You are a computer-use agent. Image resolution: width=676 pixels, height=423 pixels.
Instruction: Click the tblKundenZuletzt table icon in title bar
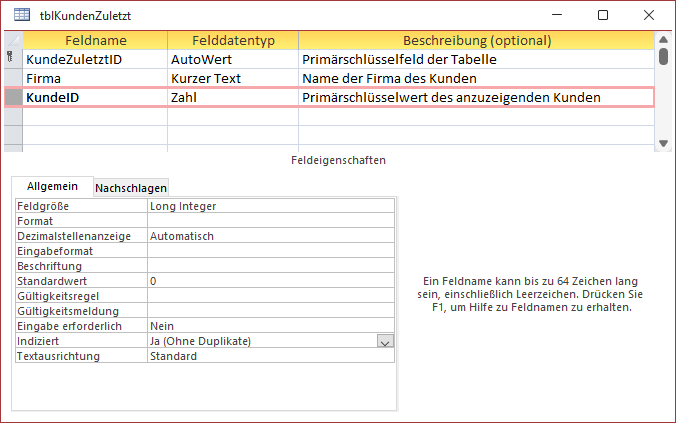coord(22,15)
